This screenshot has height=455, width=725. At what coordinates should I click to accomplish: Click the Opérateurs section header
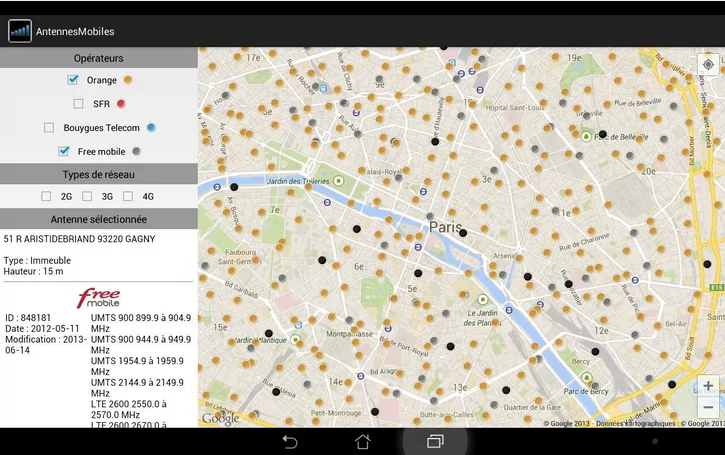99,59
